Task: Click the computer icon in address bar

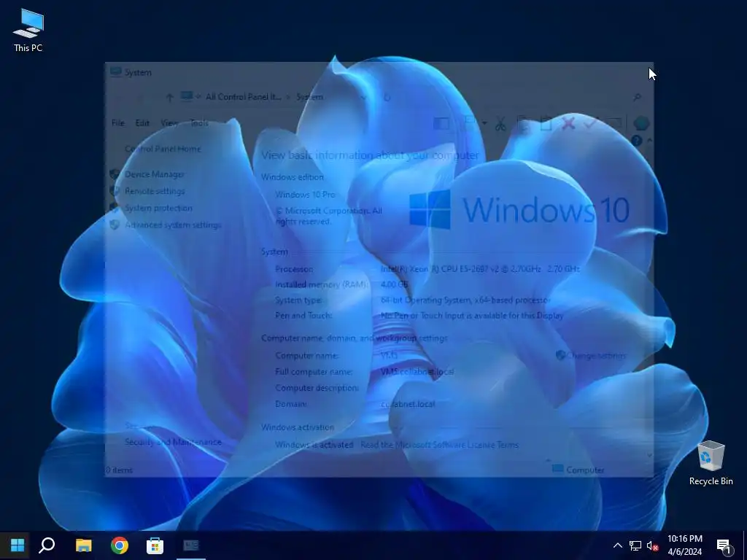Action: (187, 97)
